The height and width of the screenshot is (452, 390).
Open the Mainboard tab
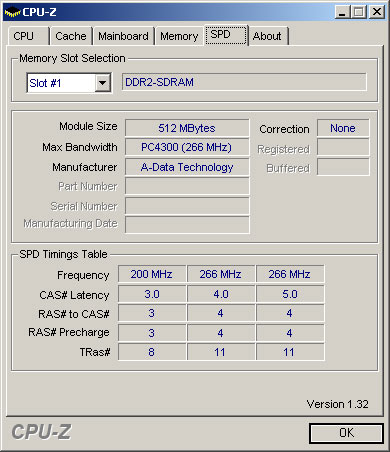[x=123, y=36]
